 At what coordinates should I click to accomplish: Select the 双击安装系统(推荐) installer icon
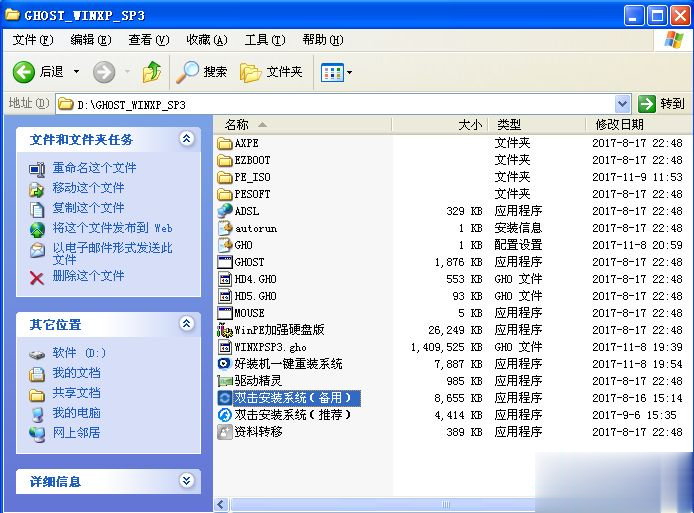(225, 415)
